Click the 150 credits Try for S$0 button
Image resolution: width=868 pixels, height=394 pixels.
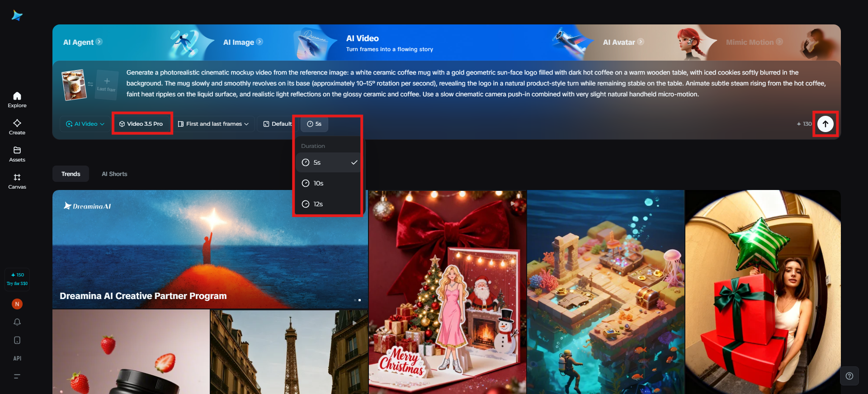pyautogui.click(x=17, y=279)
